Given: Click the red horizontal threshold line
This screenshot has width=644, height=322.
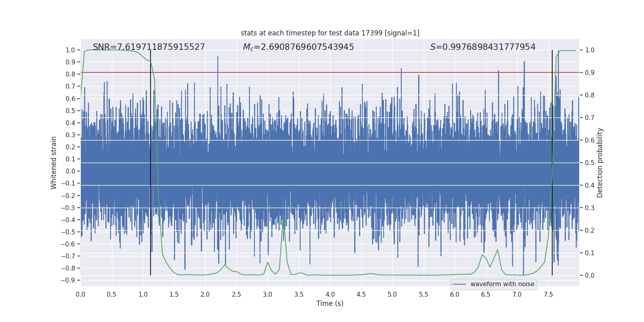Looking at the screenshot, I should click(322, 72).
